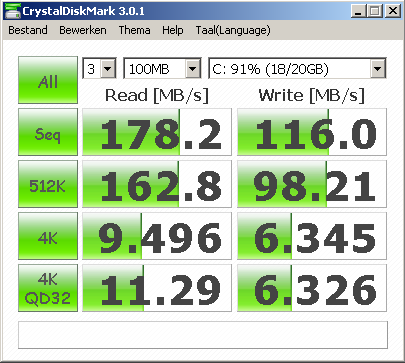Run all benchmarks with the All button
This screenshot has height=363, width=405.
point(48,80)
